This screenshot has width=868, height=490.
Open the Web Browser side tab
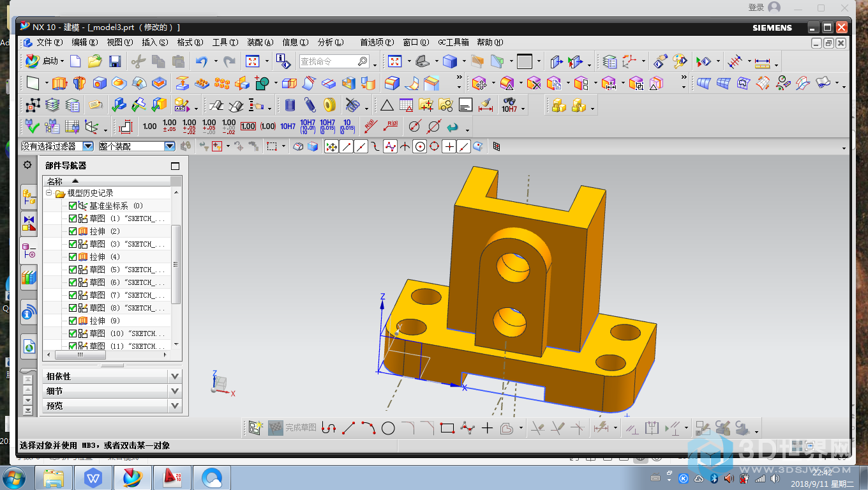(x=29, y=347)
